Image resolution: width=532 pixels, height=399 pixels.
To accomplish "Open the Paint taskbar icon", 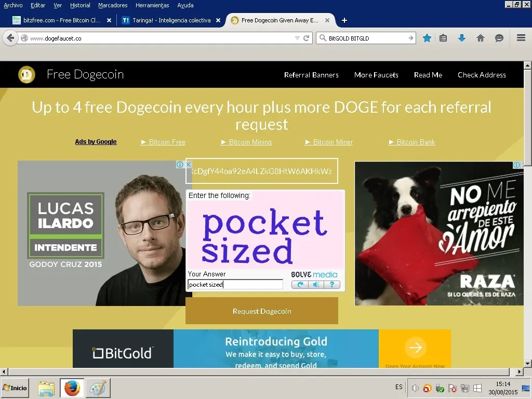I will (x=98, y=388).
